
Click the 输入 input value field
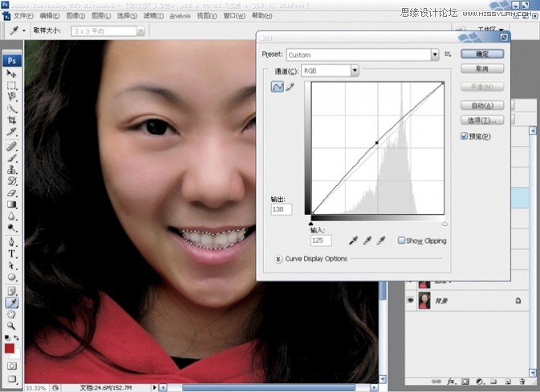coord(321,240)
